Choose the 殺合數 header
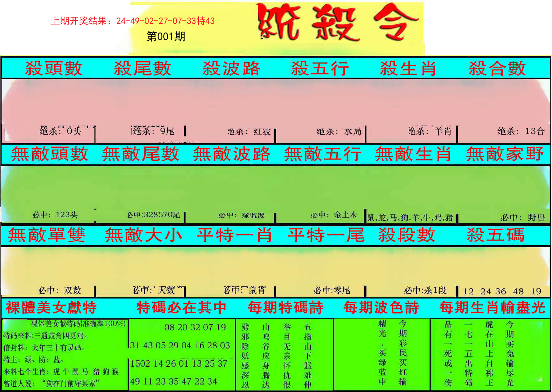 pyautogui.click(x=497, y=69)
